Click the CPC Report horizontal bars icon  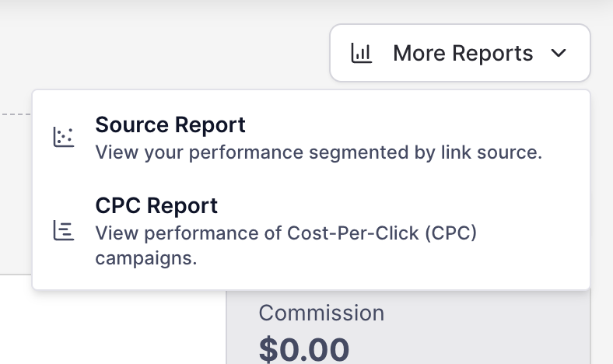pyautogui.click(x=63, y=230)
